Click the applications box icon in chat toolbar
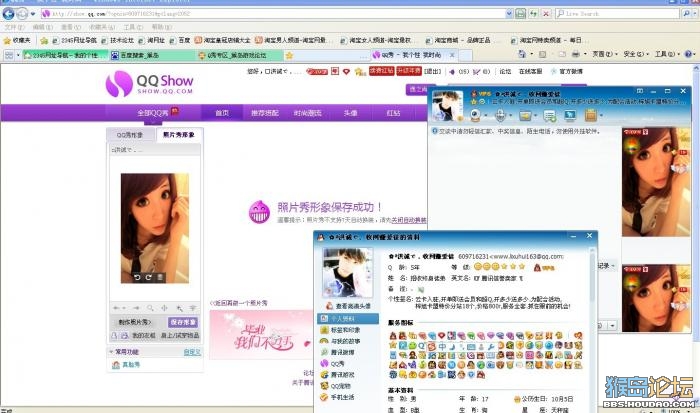 (591, 116)
